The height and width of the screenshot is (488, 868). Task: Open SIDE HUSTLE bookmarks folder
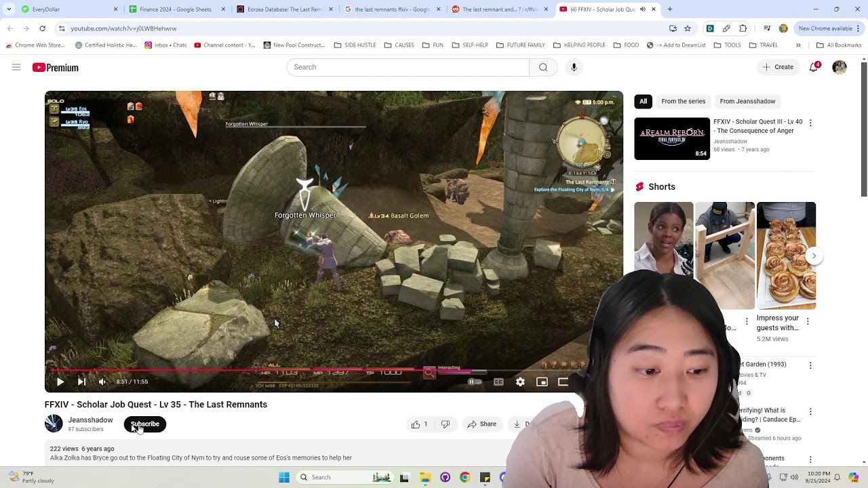pos(355,45)
